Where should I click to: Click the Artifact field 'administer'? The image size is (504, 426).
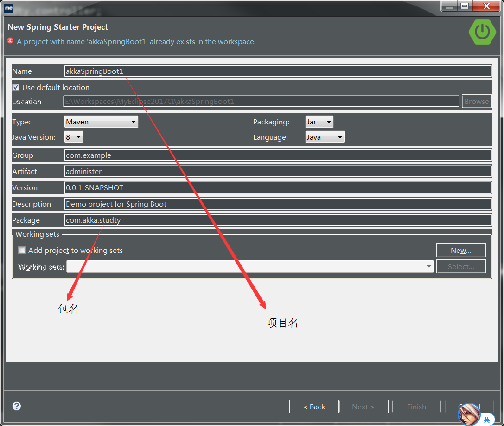(x=278, y=171)
